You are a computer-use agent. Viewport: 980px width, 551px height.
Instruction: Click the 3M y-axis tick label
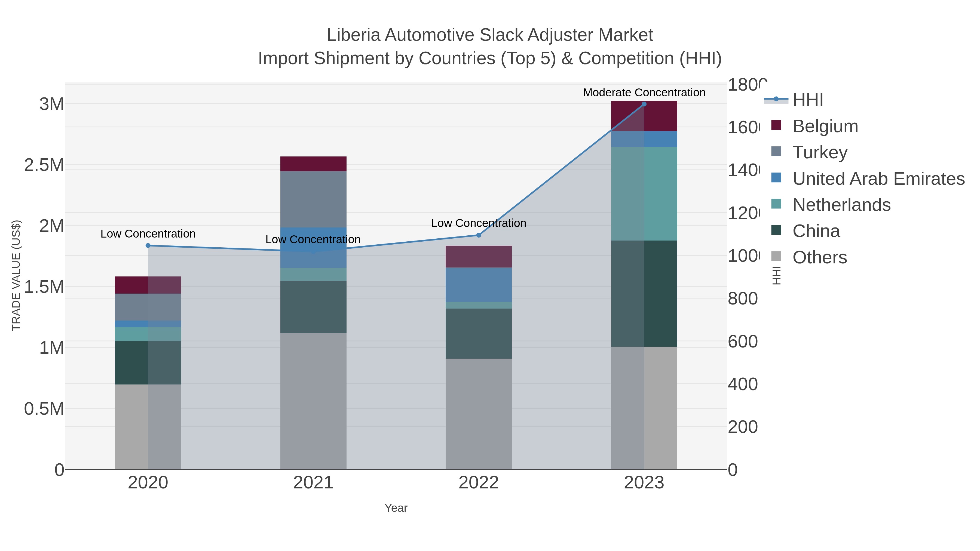coord(52,104)
